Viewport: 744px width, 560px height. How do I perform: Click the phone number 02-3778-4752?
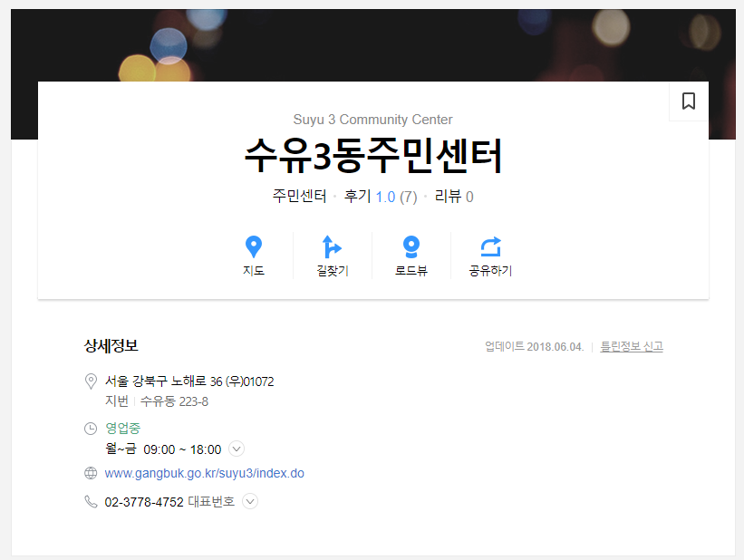pyautogui.click(x=144, y=502)
